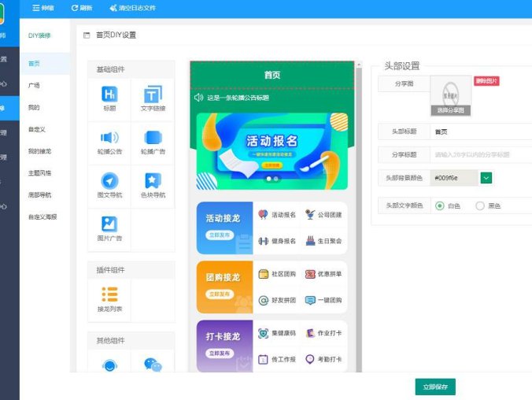Screen dimensions: 532x400
Task: Click the 集健康码 heart icon in preview
Action: (x=264, y=333)
